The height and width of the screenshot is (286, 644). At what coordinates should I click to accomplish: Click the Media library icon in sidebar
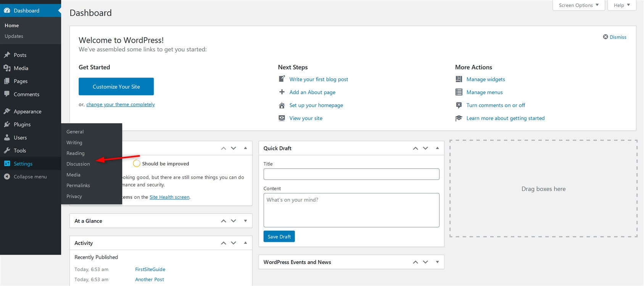click(7, 68)
